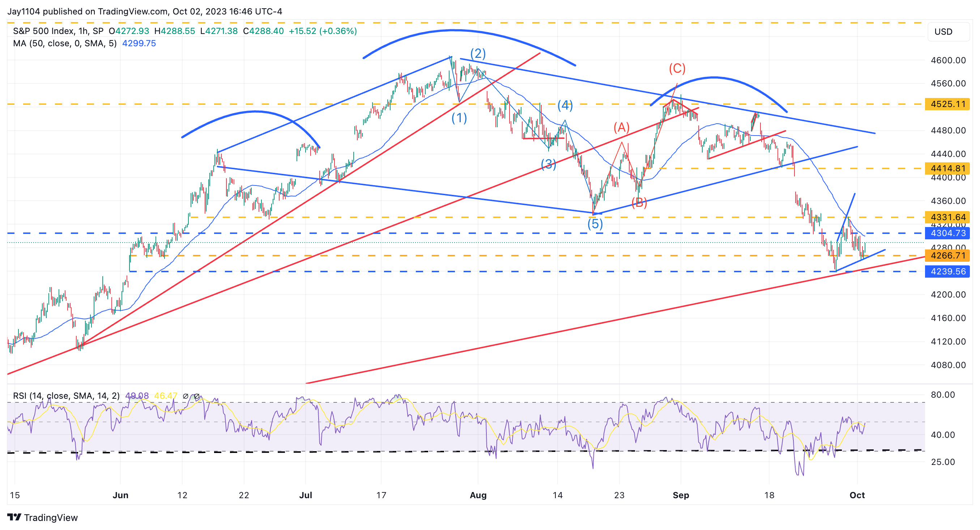This screenshot has width=980, height=530.
Task: Click the blue (5) wave label
Action: coord(595,223)
